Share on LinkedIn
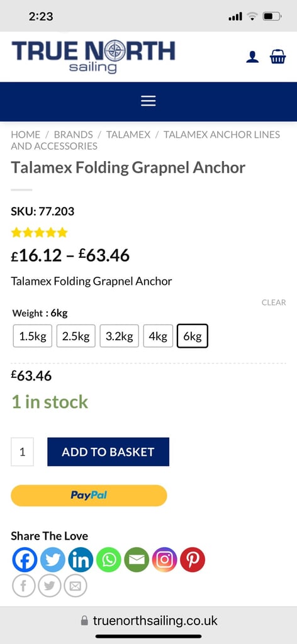 tap(81, 560)
